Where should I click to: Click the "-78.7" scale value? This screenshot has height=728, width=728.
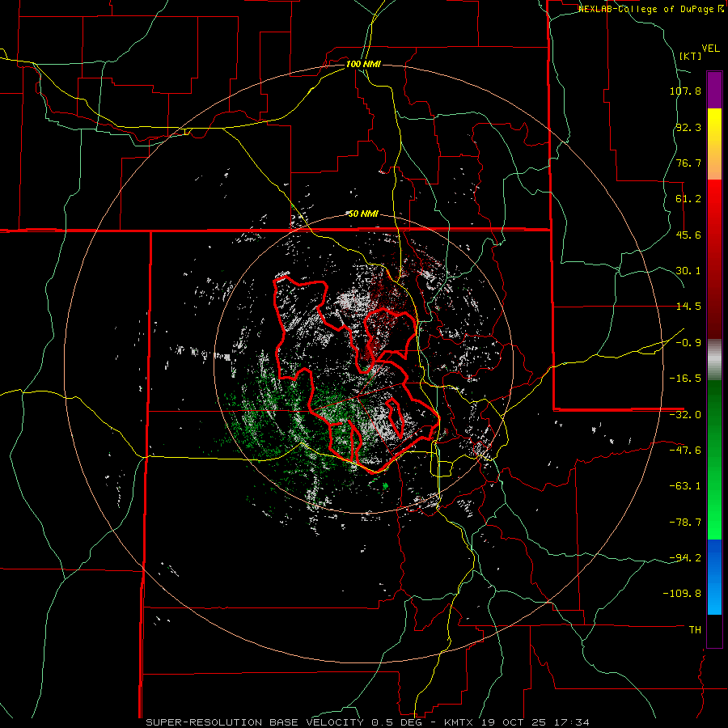pyautogui.click(x=685, y=523)
